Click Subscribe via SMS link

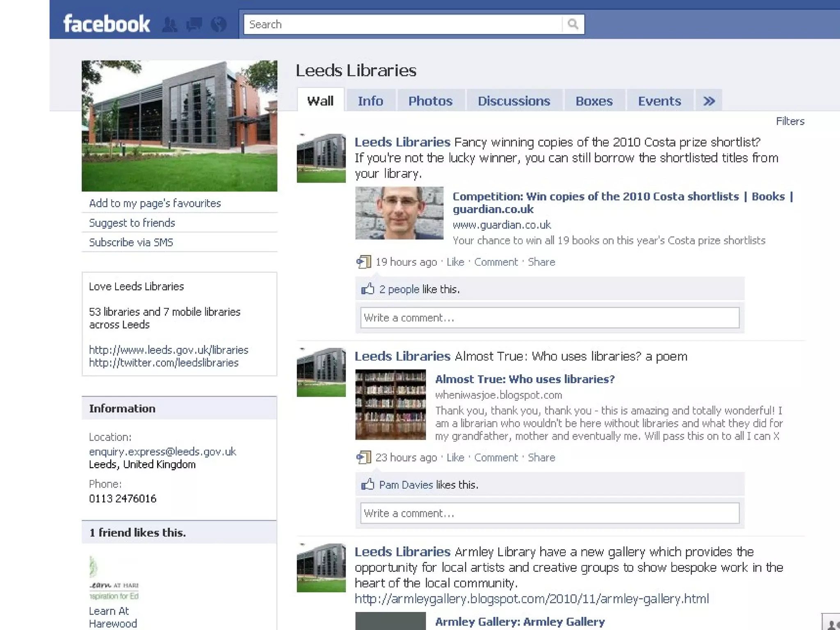[131, 242]
